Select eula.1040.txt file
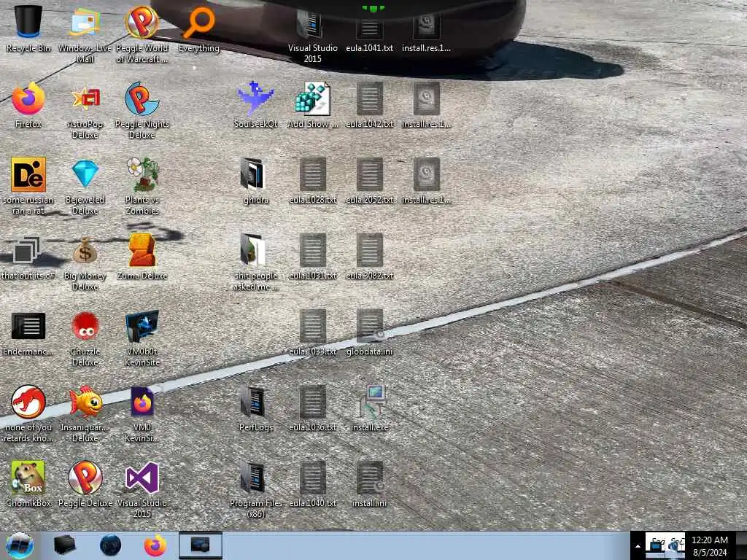 [x=312, y=484]
